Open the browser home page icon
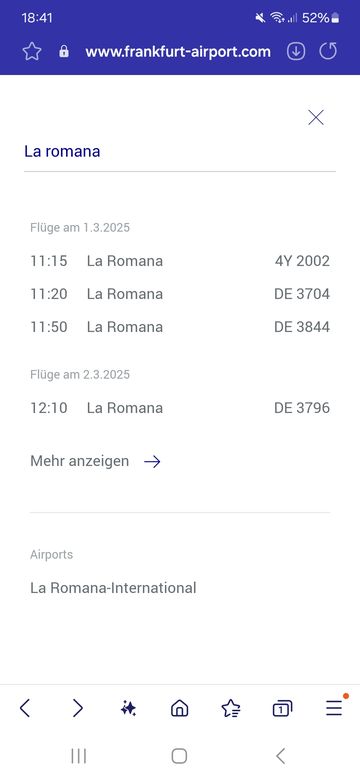The width and height of the screenshot is (360, 780). [180, 708]
